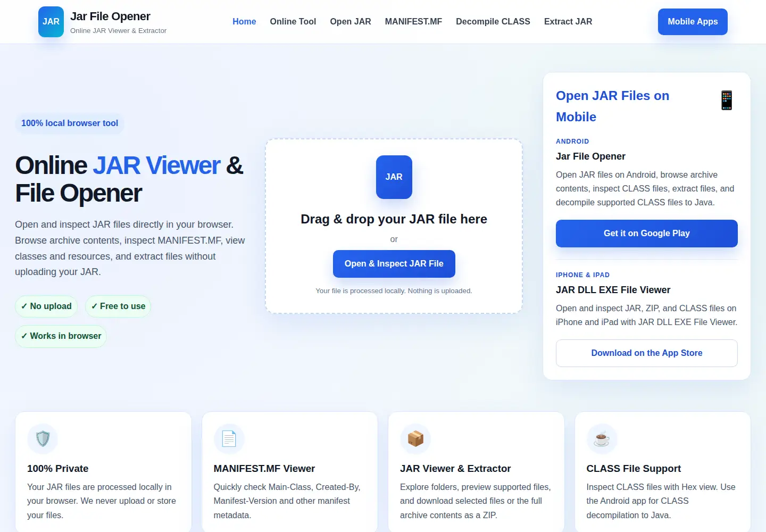Open the Open JAR nav item

(351, 22)
